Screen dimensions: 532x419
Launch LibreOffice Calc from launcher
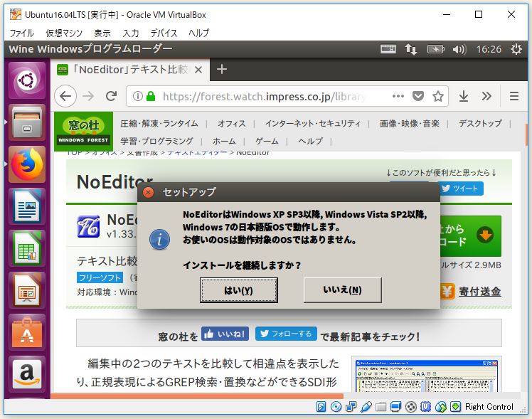27,248
